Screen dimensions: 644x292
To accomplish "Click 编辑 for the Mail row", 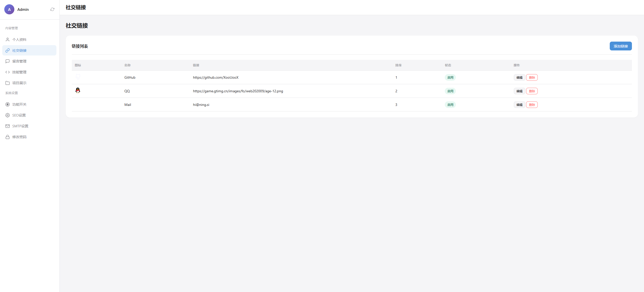I will pos(519,105).
